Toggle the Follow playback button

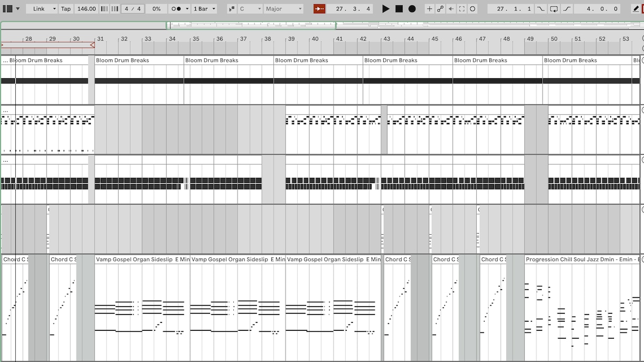click(x=319, y=8)
